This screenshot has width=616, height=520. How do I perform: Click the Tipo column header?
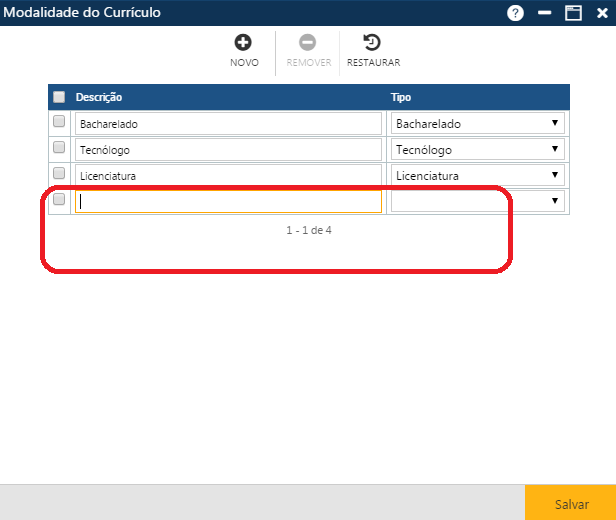tap(401, 97)
